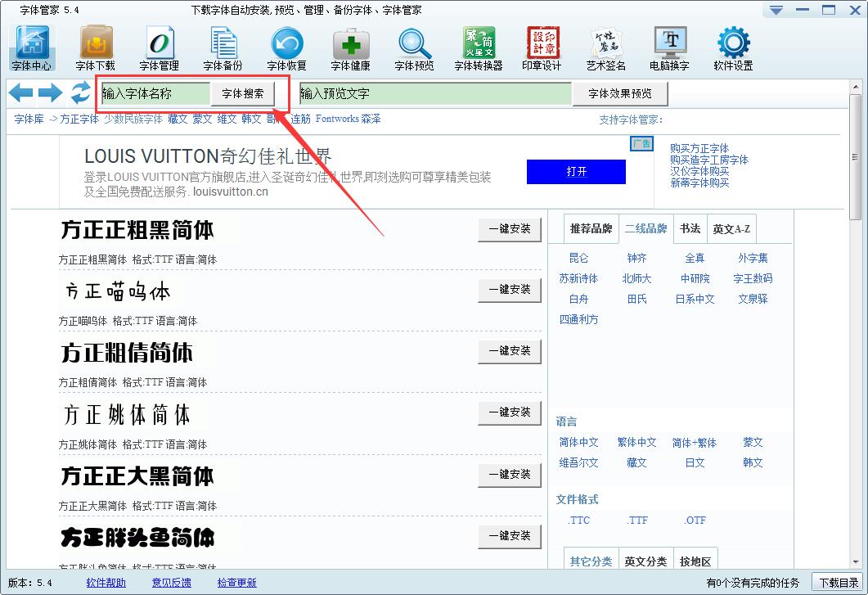Click the 字体预览 magnifier icon

[414, 47]
